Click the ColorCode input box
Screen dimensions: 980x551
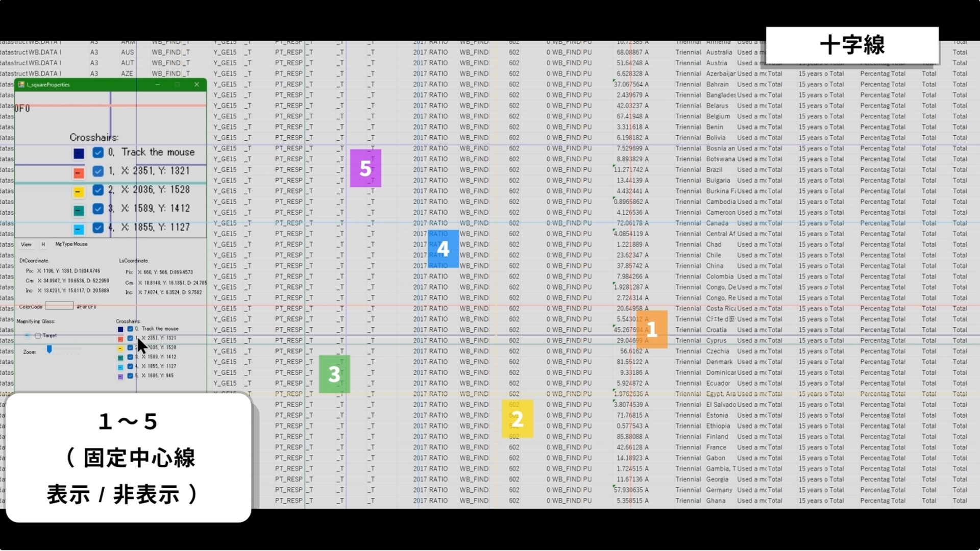pos(59,306)
